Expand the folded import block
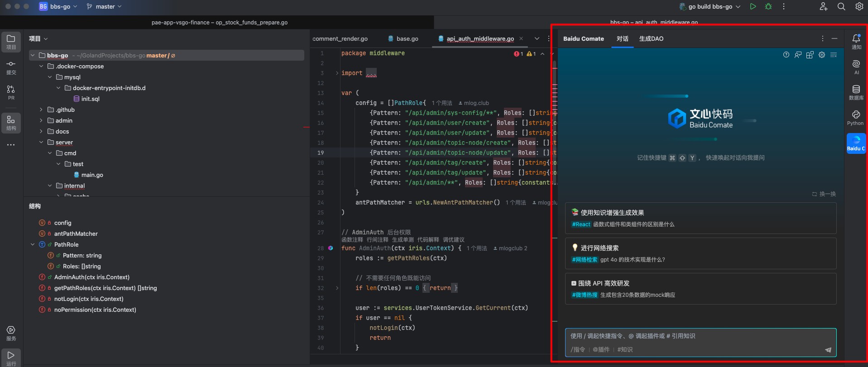868x367 pixels. 337,73
